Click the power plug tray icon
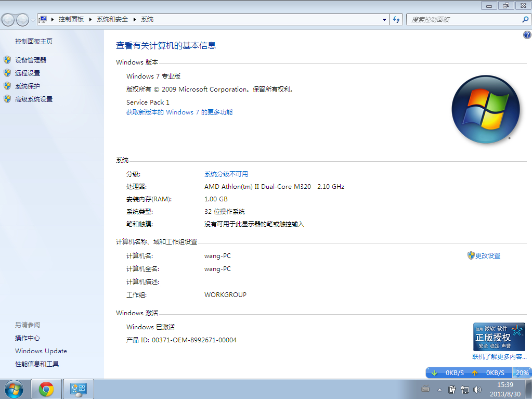Viewport: 532px width, 399px height. pos(452,390)
